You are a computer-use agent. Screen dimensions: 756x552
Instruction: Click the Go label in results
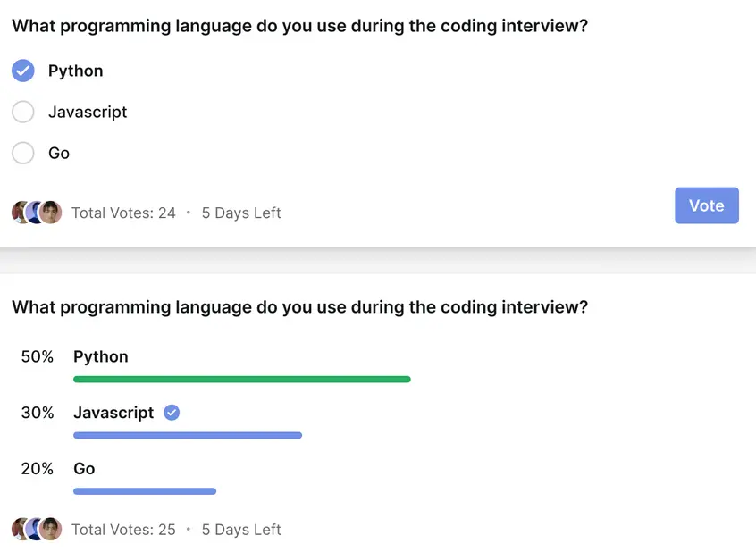tap(84, 468)
